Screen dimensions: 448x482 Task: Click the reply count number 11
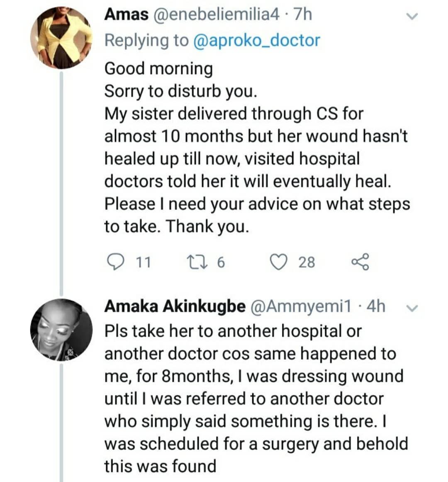(x=144, y=262)
